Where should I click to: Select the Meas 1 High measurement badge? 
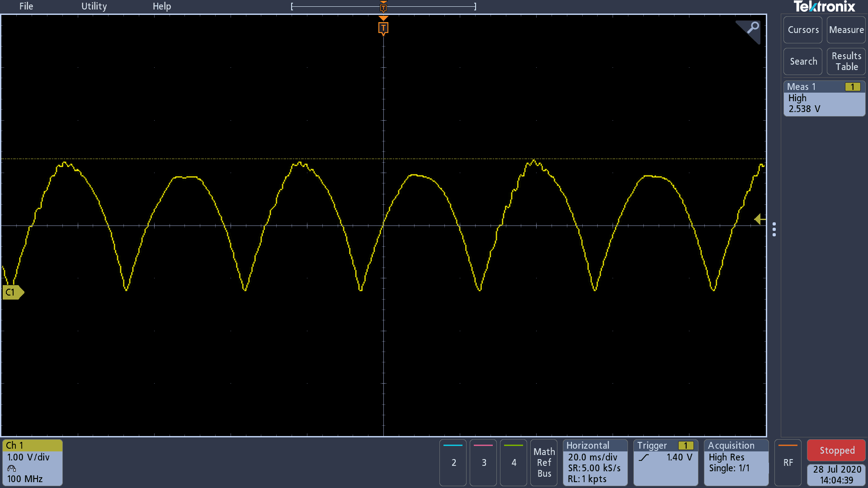(824, 99)
